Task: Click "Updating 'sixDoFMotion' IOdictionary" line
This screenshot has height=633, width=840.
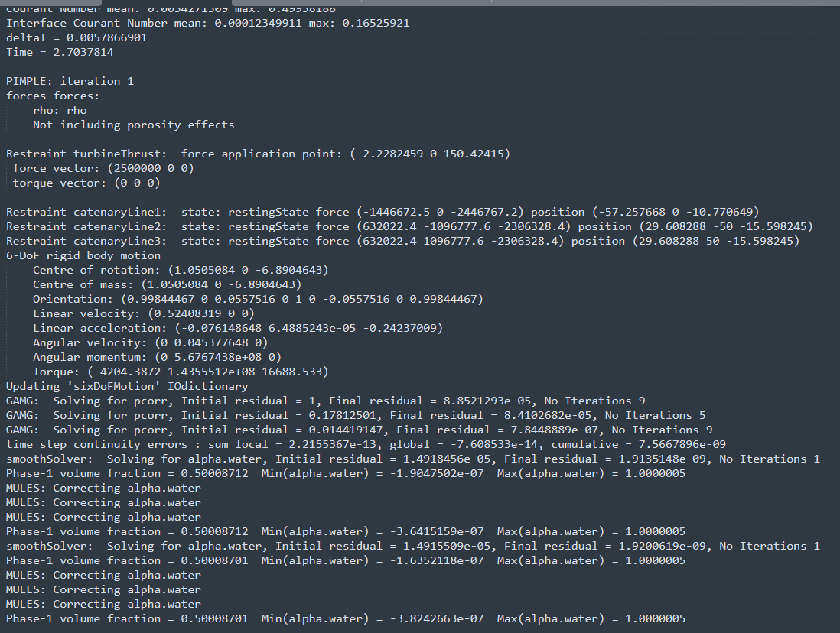Action: 127,386
